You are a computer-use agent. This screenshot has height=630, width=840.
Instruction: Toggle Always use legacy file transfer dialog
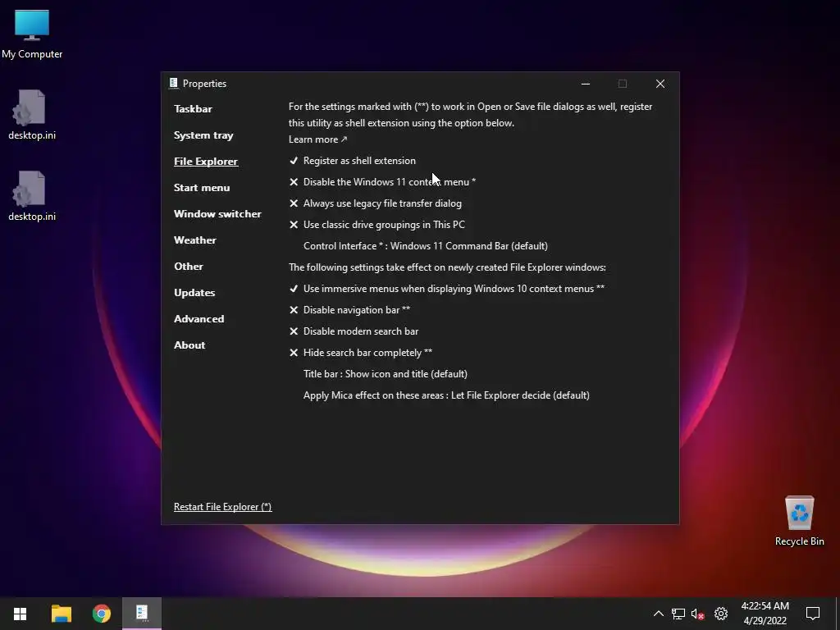tap(376, 203)
